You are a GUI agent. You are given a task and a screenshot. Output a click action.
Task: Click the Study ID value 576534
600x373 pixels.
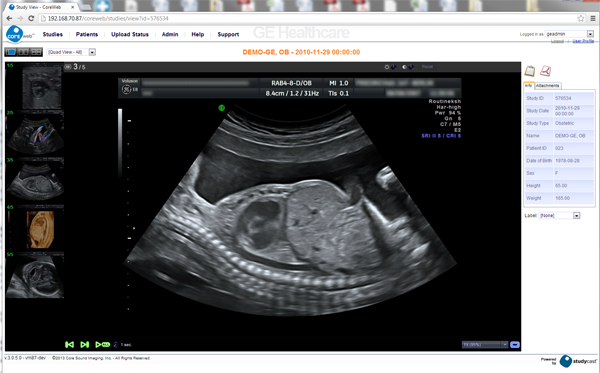pos(563,98)
